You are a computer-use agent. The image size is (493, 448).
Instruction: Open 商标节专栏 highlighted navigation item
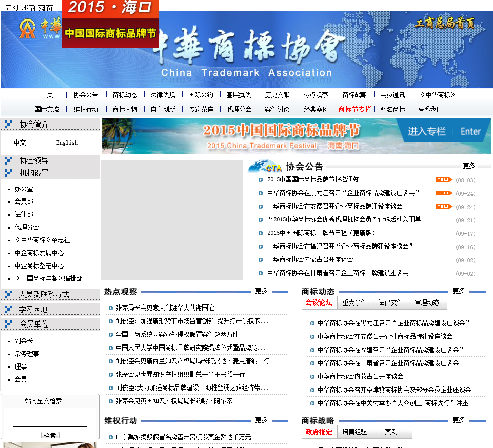355,109
